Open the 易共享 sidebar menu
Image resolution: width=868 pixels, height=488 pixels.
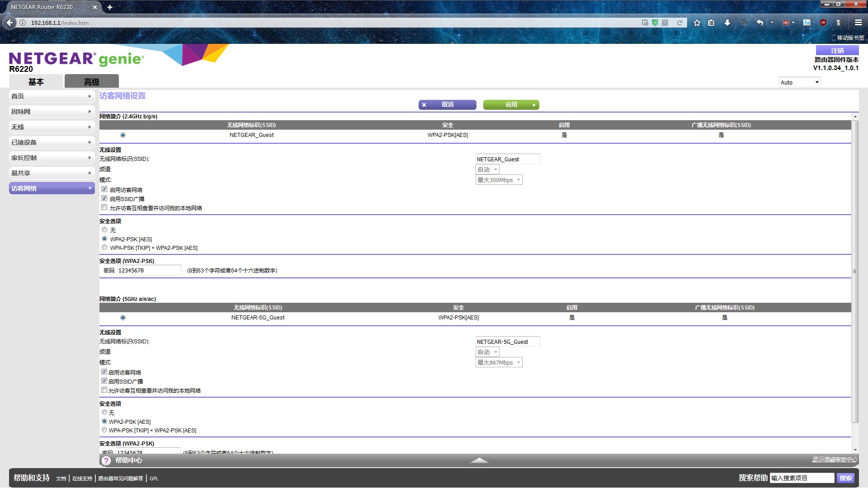coord(52,173)
